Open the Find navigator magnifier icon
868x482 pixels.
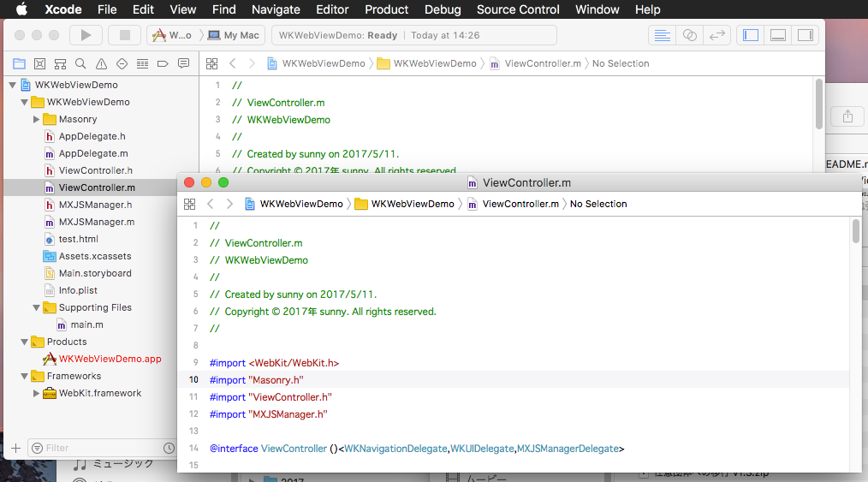point(80,63)
